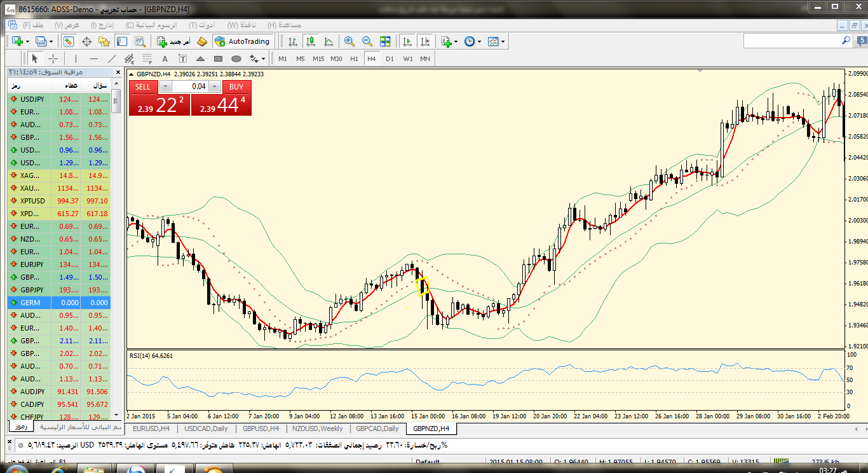Show the Navigator panel (folder with star)
The image size is (868, 473).
click(104, 41)
